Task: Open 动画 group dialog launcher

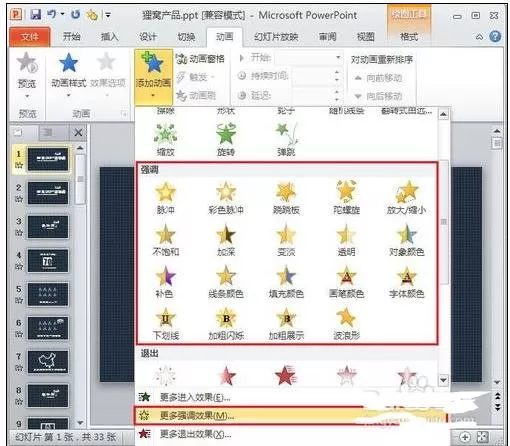Action: click(124, 114)
